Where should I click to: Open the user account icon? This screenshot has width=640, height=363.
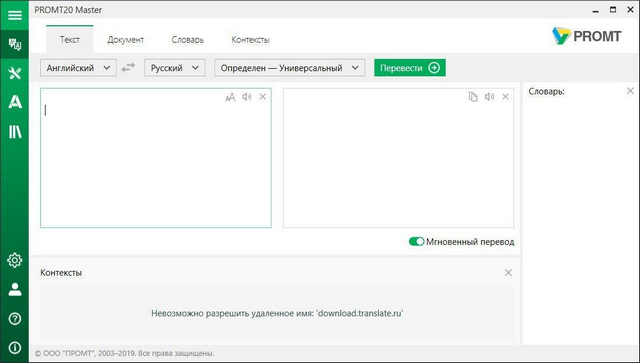(15, 289)
